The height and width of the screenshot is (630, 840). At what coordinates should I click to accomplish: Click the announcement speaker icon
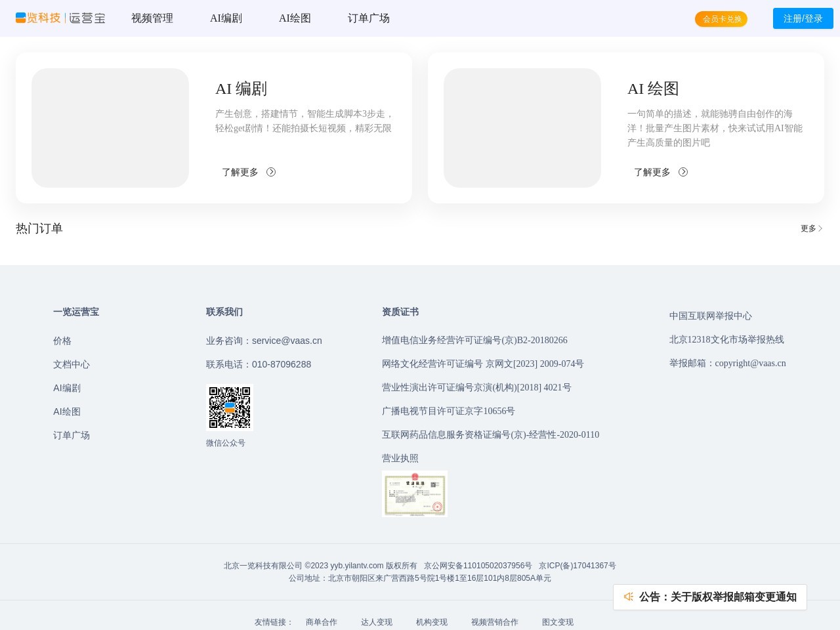point(629,597)
